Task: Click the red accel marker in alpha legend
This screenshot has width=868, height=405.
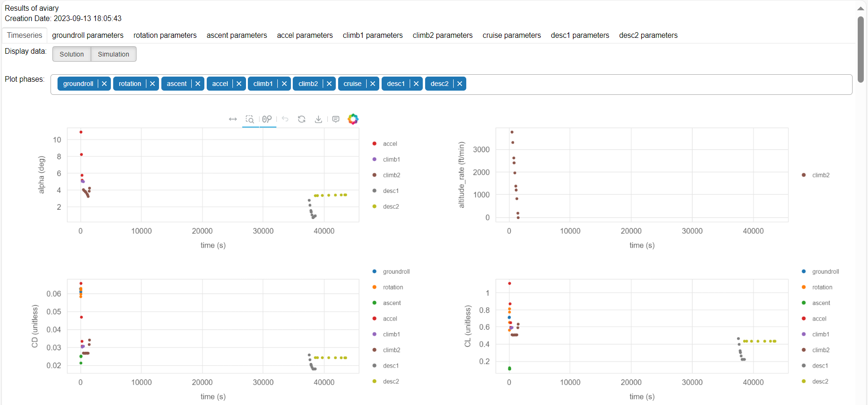Action: (x=374, y=144)
